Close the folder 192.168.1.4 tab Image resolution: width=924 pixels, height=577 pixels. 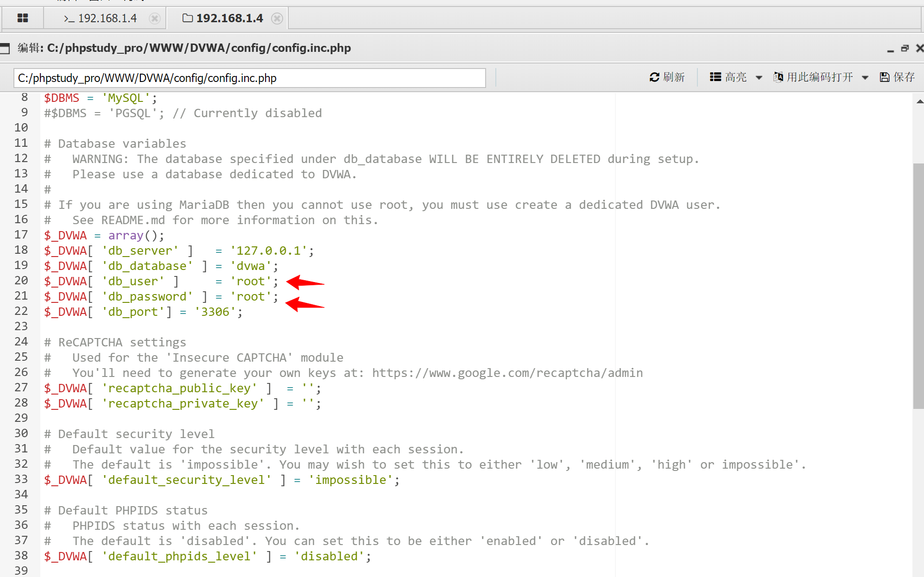(x=277, y=18)
